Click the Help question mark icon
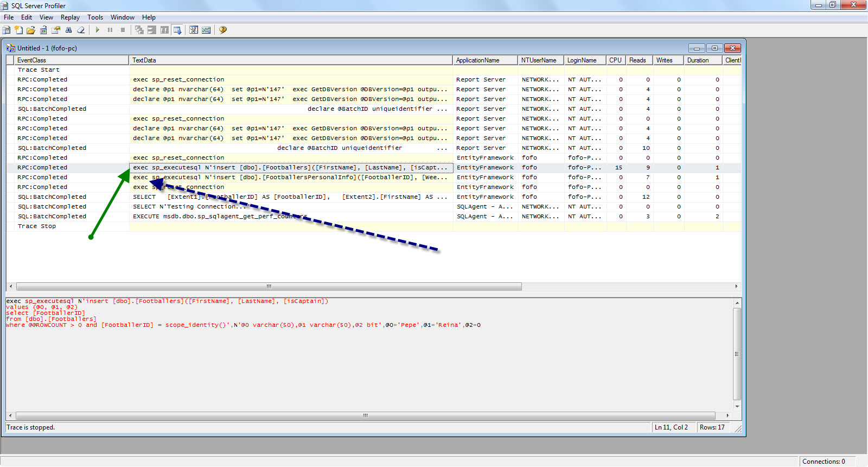The width and height of the screenshot is (868, 467). coord(223,30)
